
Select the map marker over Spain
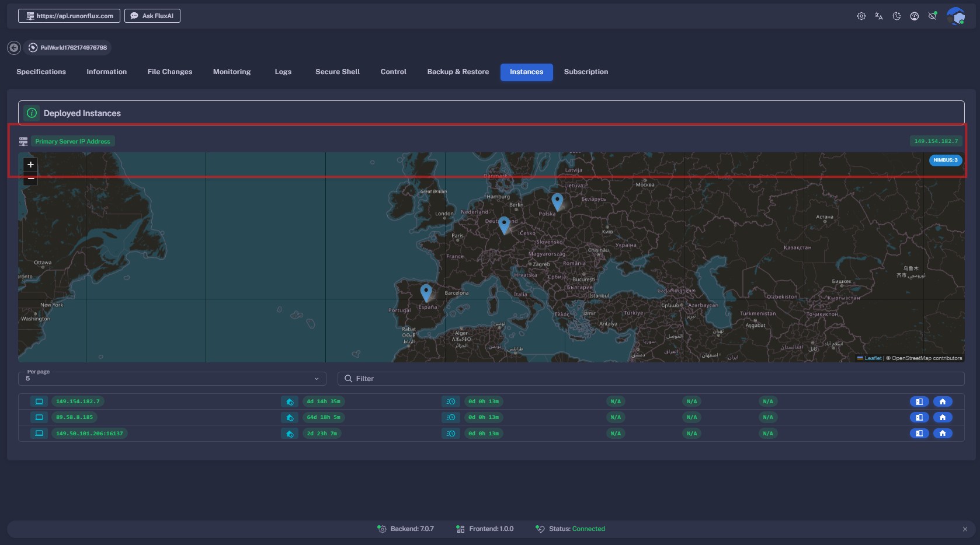coord(426,291)
